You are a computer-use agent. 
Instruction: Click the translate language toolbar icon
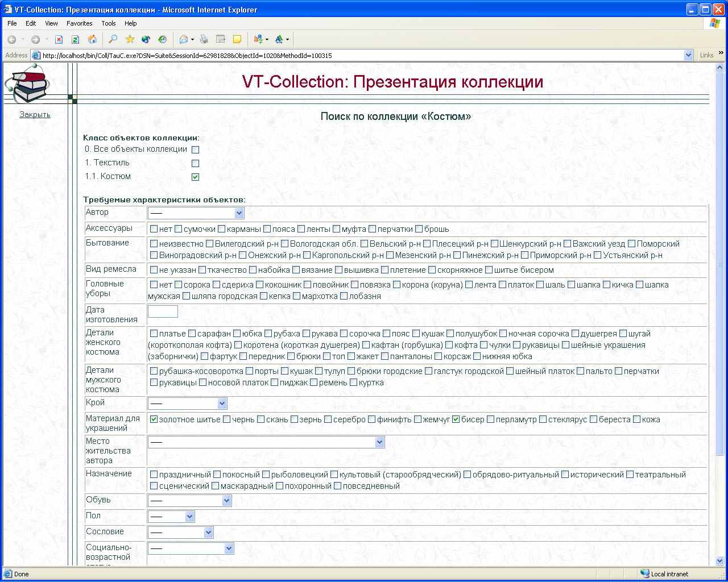pyautogui.click(x=258, y=39)
